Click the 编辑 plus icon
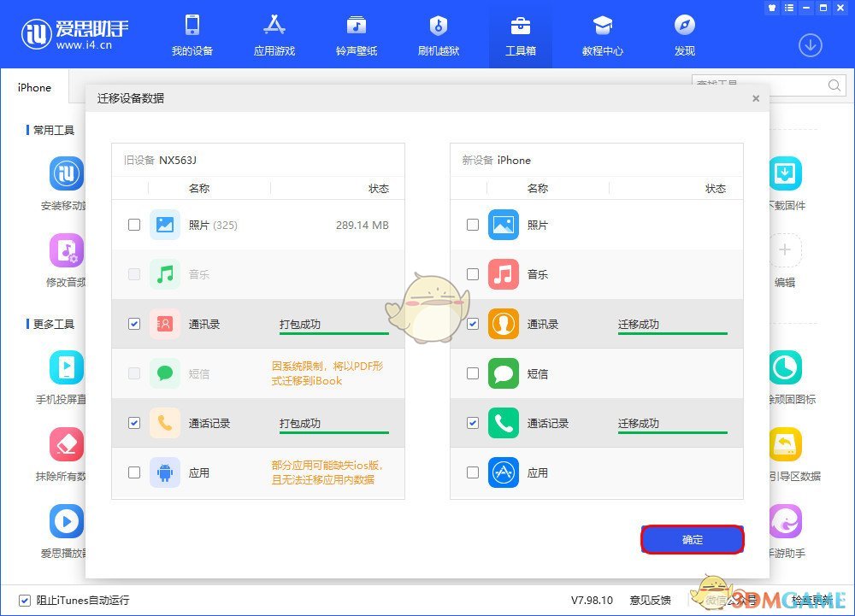The image size is (855, 616). pos(785,250)
